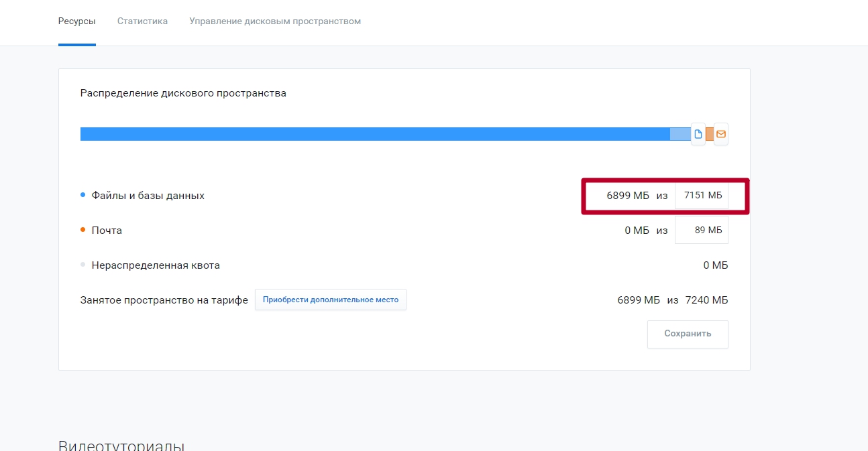Click blue dot beside Файлы и базы данных
868x451 pixels.
tap(83, 195)
